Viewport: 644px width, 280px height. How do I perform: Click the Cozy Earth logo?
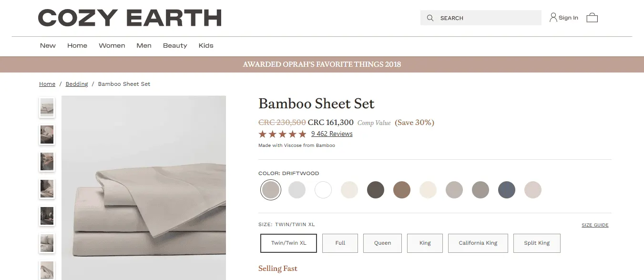pyautogui.click(x=130, y=18)
